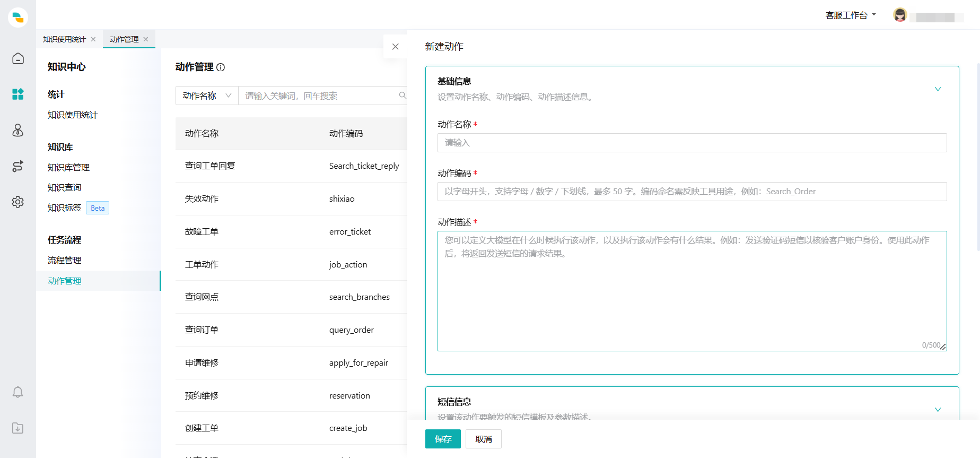
Task: Close the 新建动作 drawer panel
Action: (395, 47)
